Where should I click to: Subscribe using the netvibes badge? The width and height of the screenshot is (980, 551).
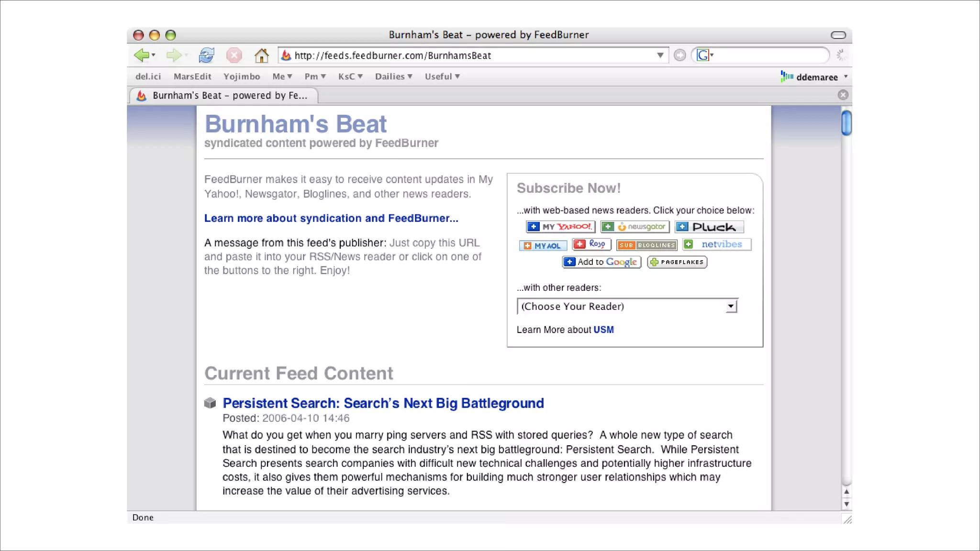[x=716, y=244]
